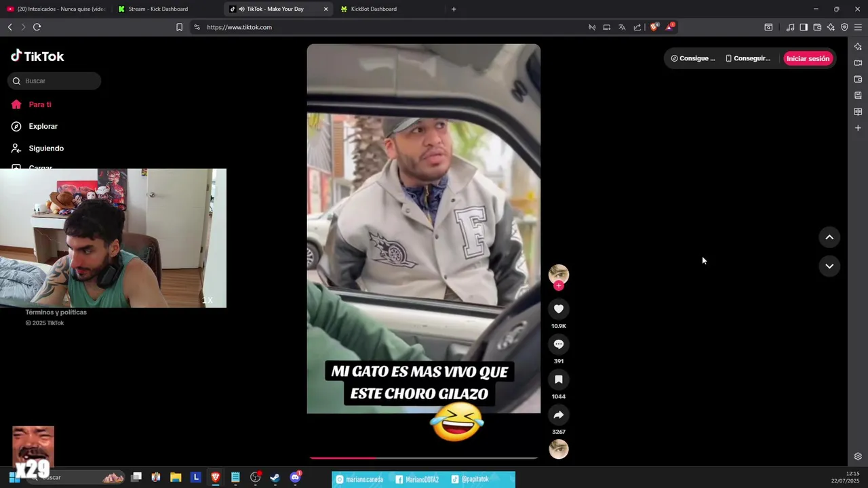868x488 pixels.
Task: Open the comments bubble showing 391
Action: (559, 344)
